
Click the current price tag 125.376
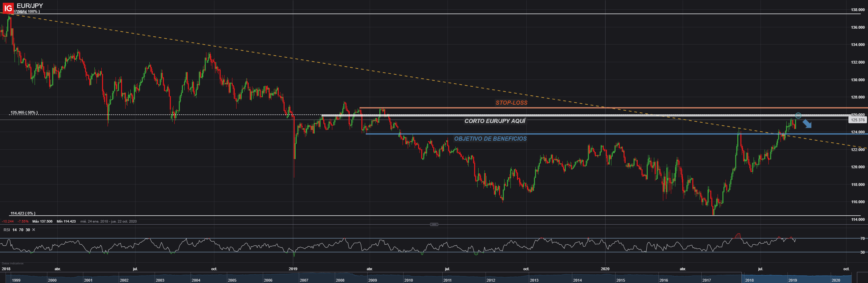point(858,120)
